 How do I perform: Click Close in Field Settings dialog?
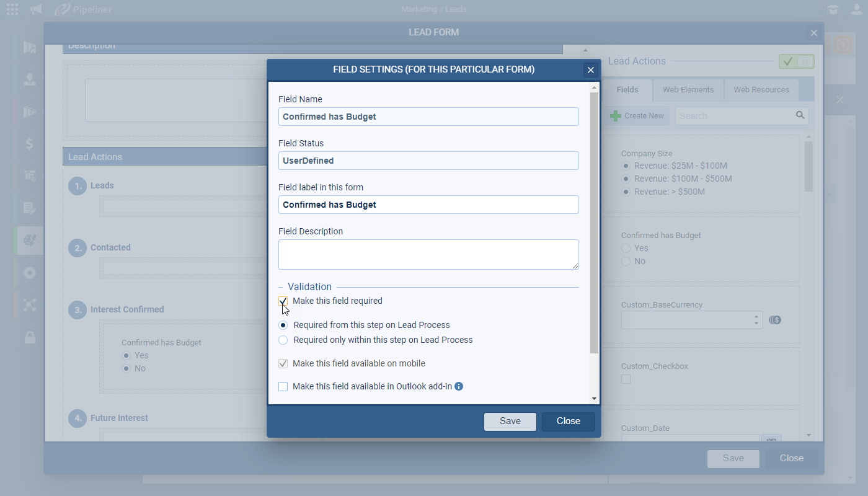point(568,422)
